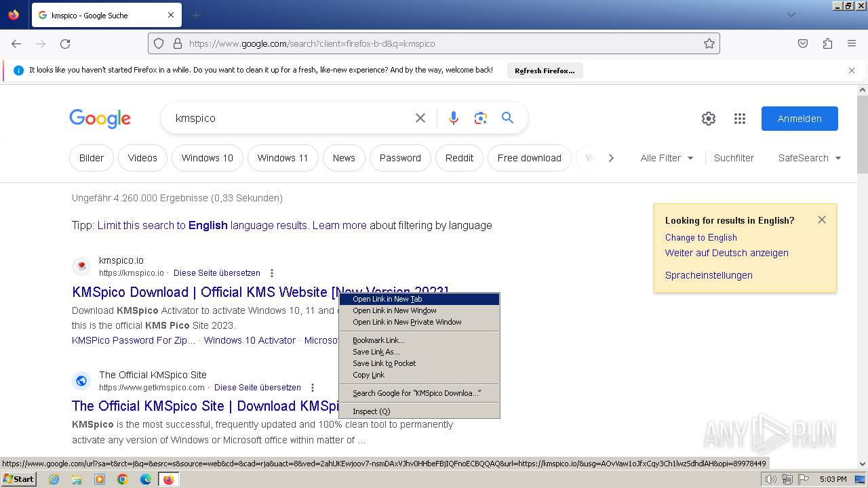
Task: Choose Open Link in New Tab
Action: tap(419, 299)
